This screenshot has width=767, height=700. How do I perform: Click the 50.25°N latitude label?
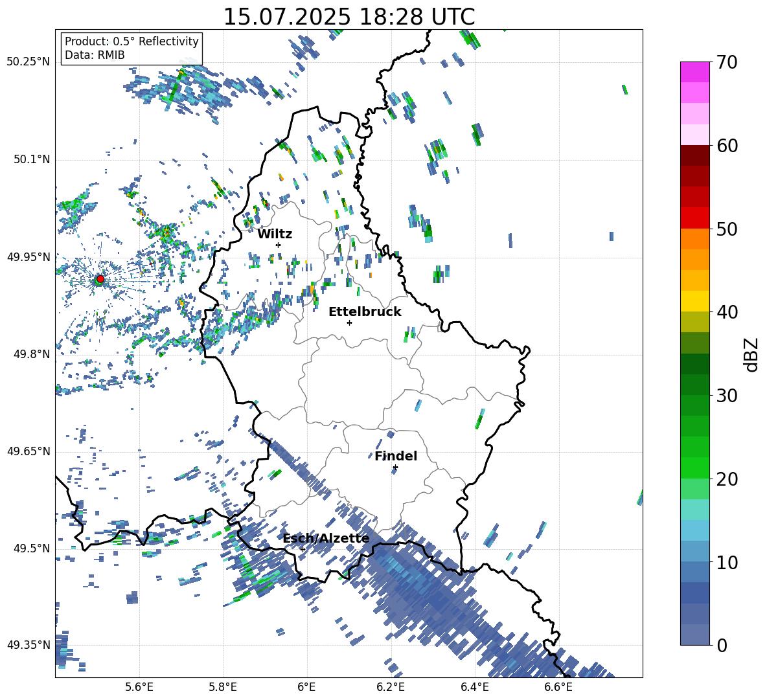click(x=29, y=62)
